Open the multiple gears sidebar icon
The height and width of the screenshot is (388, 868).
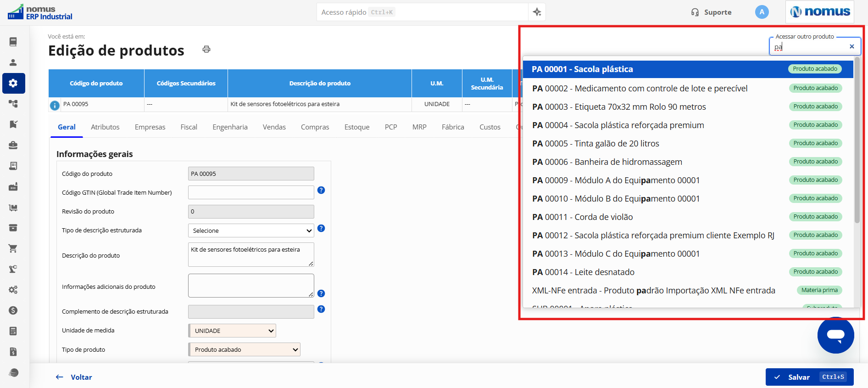(13, 290)
